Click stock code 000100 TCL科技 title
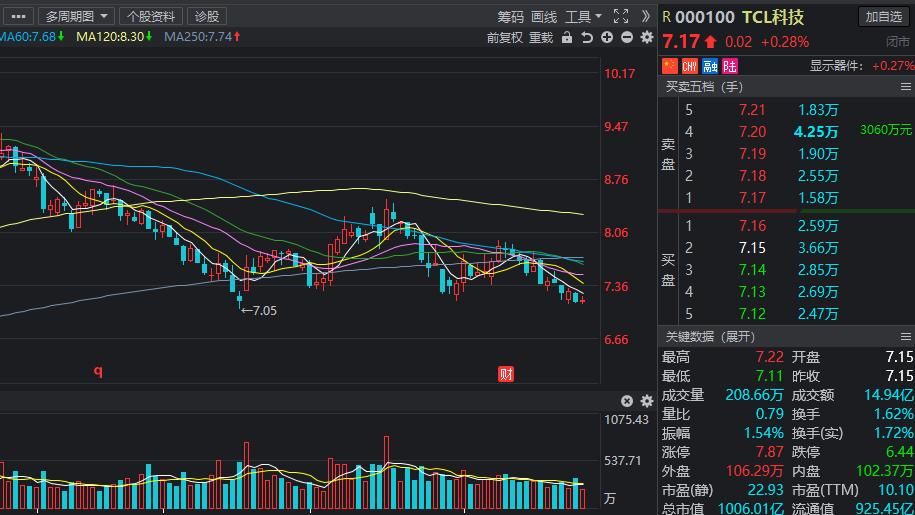 tap(739, 17)
